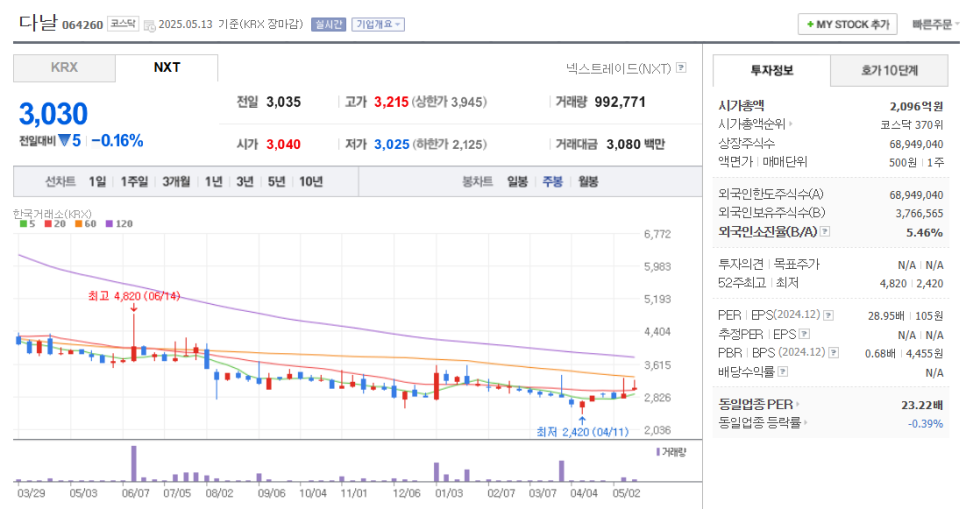This screenshot has height=509, width=966.
Task: Click the 외국인소진율(B/A) help icon
Action: click(x=825, y=232)
